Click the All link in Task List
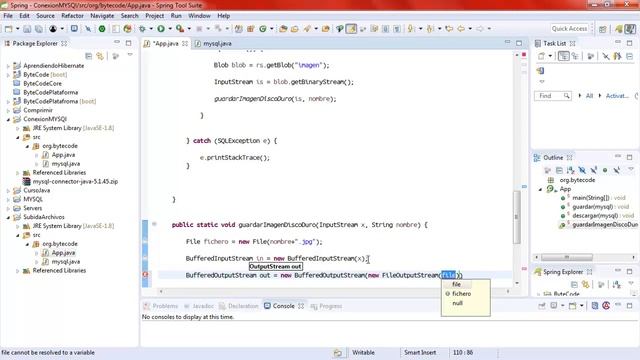Viewport: 640px width, 360px height. [x=589, y=96]
